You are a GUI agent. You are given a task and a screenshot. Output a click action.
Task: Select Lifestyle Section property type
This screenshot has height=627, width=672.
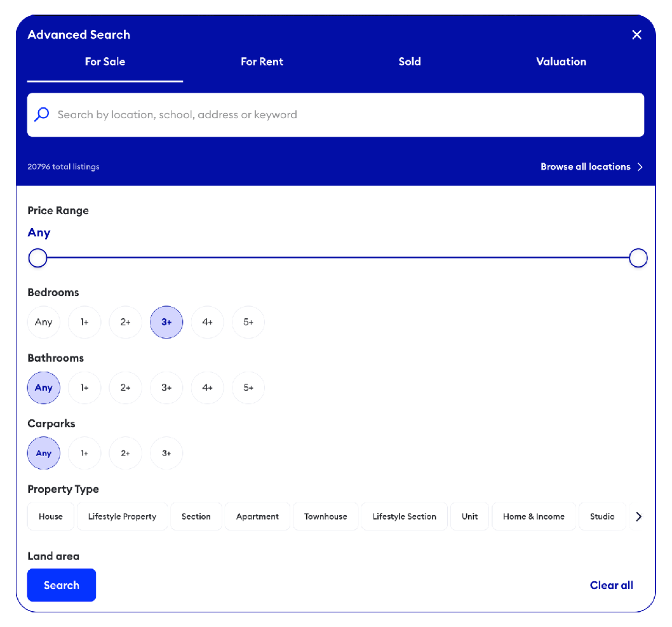[404, 516]
